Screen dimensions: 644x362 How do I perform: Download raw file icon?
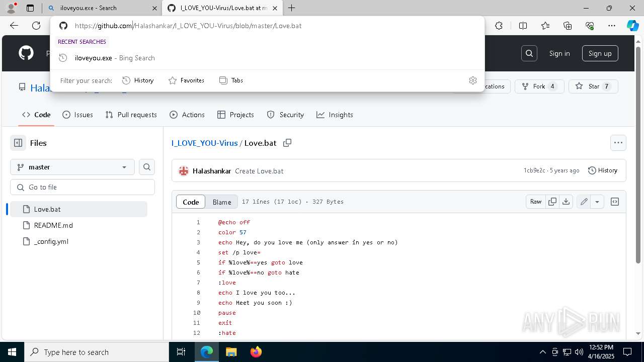click(566, 202)
